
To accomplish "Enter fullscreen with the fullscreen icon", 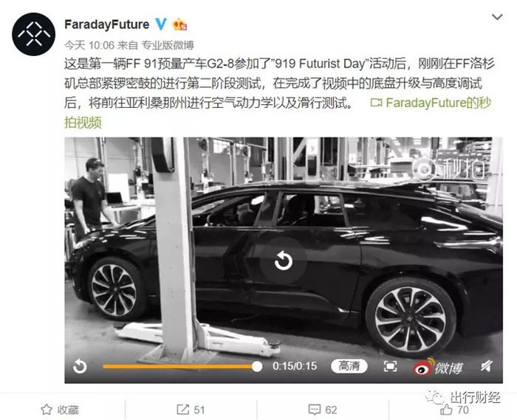I will pyautogui.click(x=391, y=366).
